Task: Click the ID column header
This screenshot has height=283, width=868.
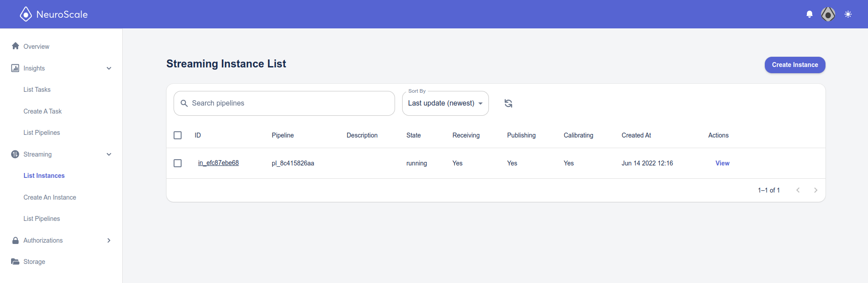Action: (x=198, y=135)
